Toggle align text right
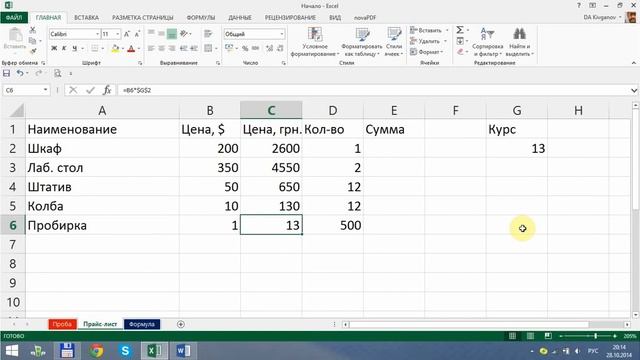Image resolution: width=640 pixels, height=360 pixels. [172, 48]
